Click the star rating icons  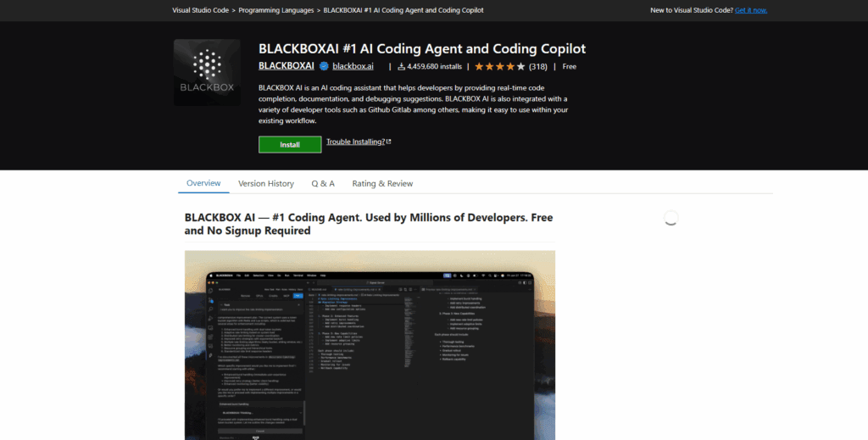tap(500, 66)
